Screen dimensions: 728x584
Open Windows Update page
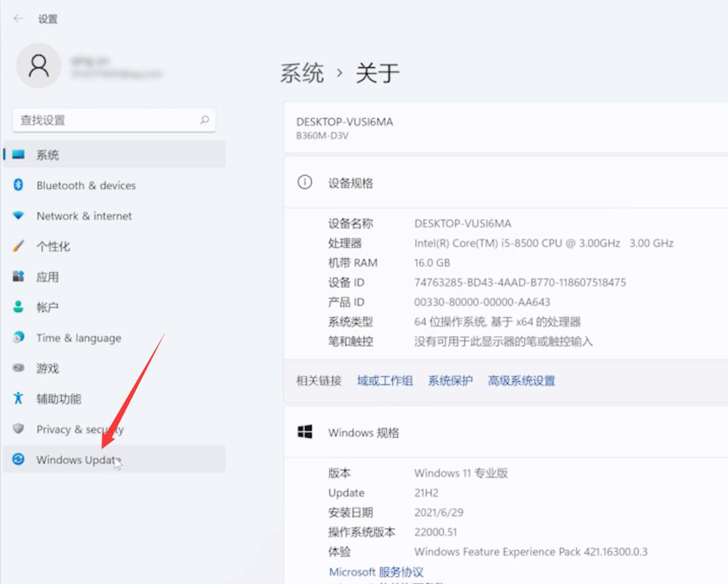pyautogui.click(x=114, y=459)
